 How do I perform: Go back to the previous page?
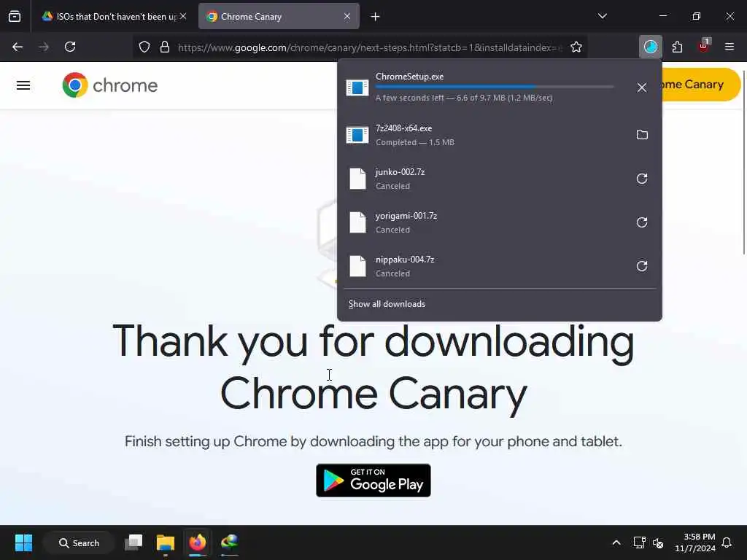tap(18, 47)
